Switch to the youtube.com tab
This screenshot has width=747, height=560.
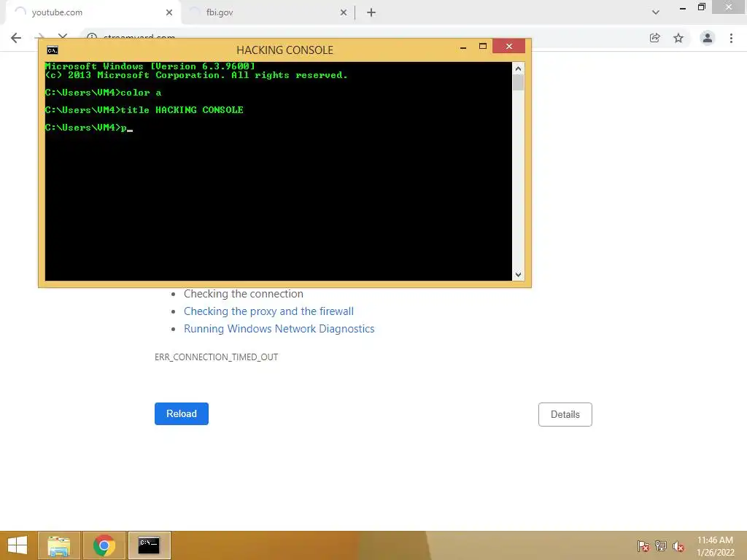pyautogui.click(x=93, y=12)
